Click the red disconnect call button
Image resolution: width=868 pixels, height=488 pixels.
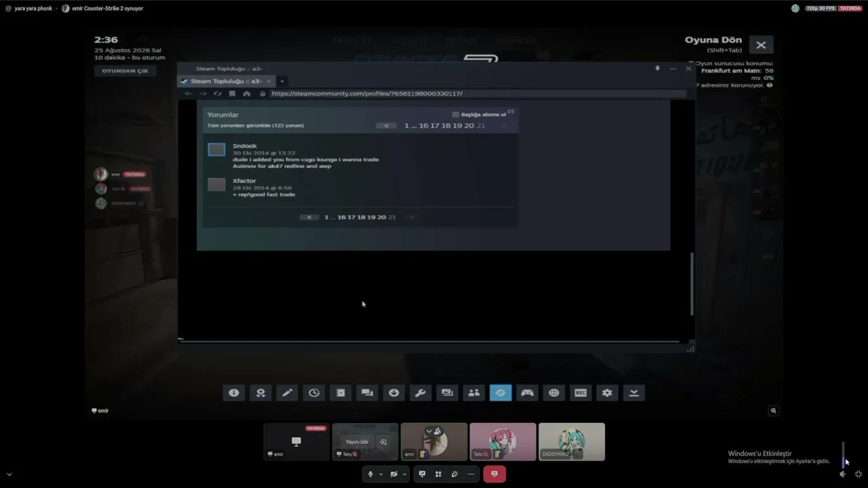click(x=494, y=474)
